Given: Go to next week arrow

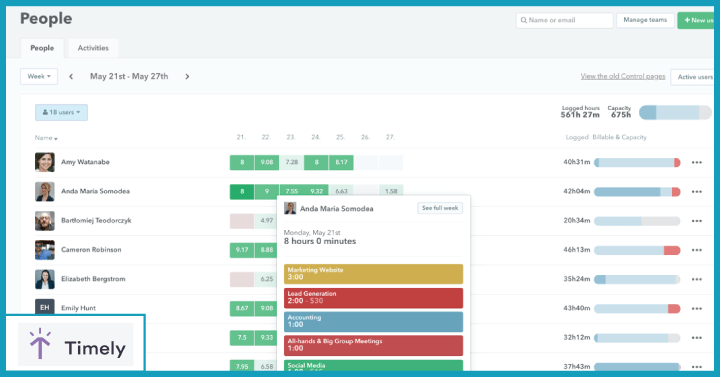Looking at the screenshot, I should (x=187, y=77).
